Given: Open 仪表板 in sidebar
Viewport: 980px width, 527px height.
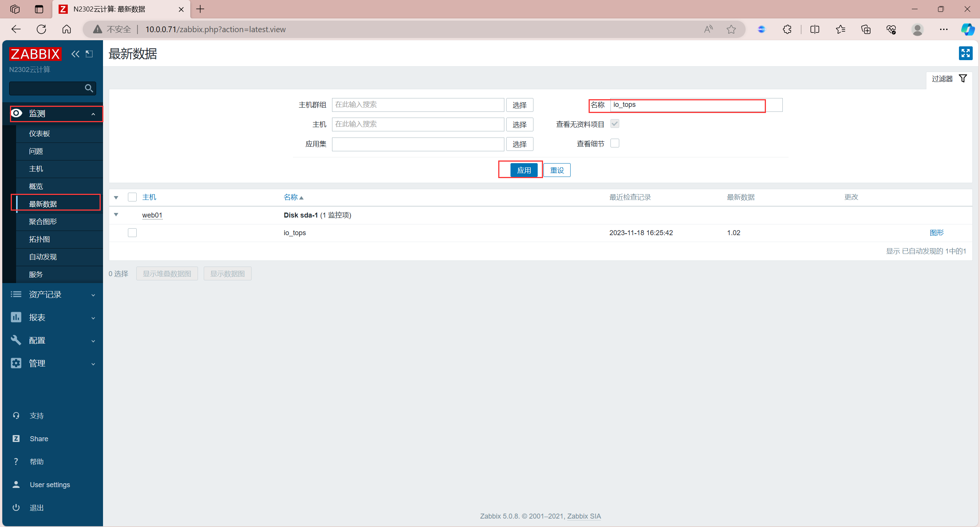Looking at the screenshot, I should (x=59, y=134).
